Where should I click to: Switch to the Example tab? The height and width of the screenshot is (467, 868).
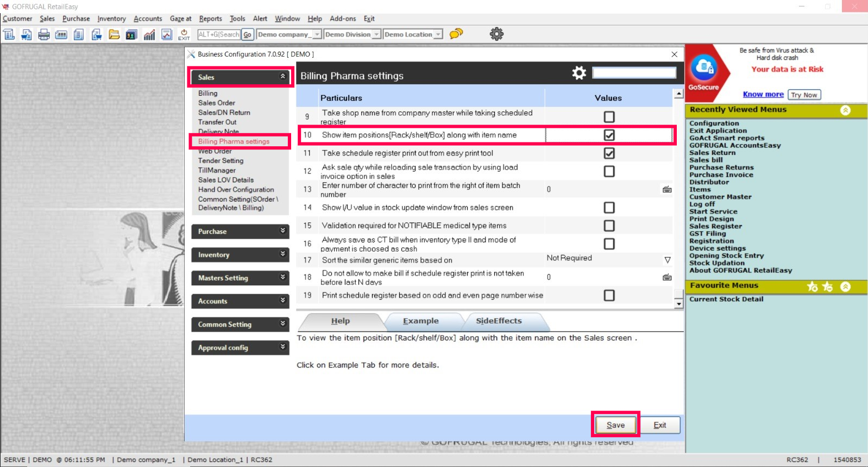click(x=420, y=321)
